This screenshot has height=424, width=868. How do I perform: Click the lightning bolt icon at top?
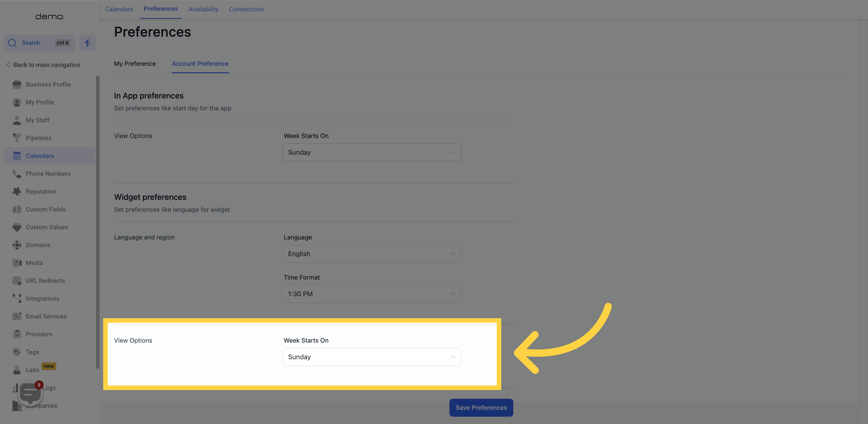[87, 43]
